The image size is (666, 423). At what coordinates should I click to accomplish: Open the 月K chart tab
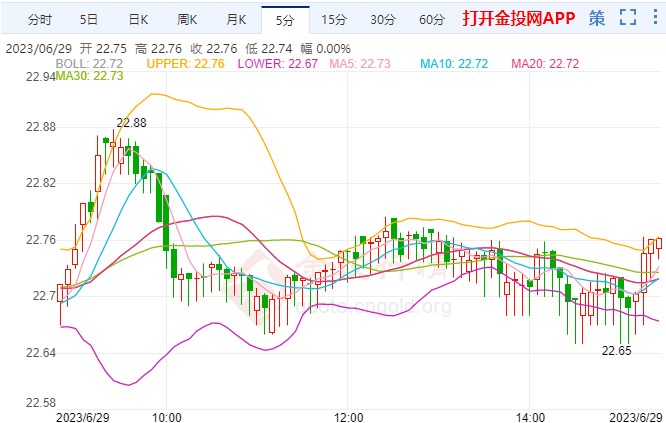(236, 20)
